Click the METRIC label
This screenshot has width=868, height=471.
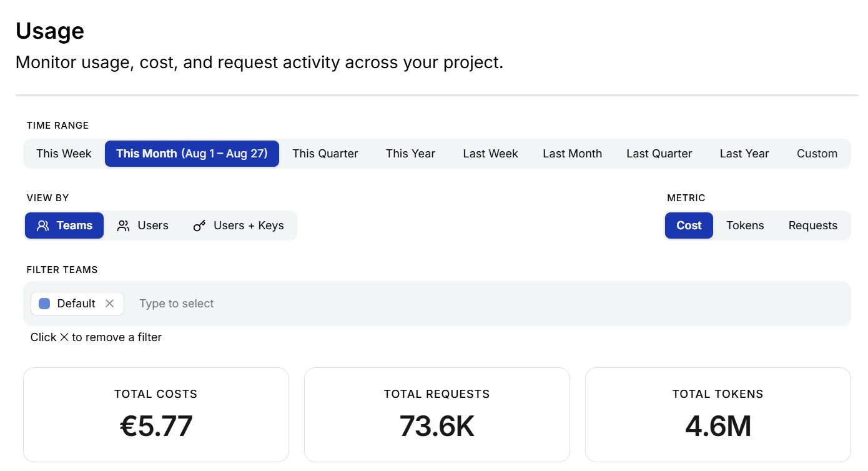(686, 198)
